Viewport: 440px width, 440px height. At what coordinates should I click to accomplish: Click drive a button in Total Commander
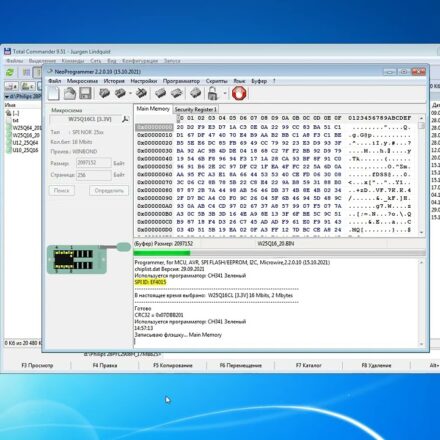12,86
